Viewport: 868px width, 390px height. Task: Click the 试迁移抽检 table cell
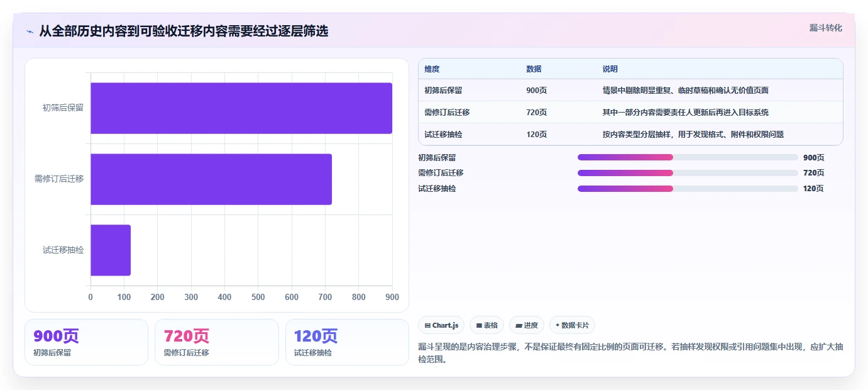pyautogui.click(x=443, y=135)
